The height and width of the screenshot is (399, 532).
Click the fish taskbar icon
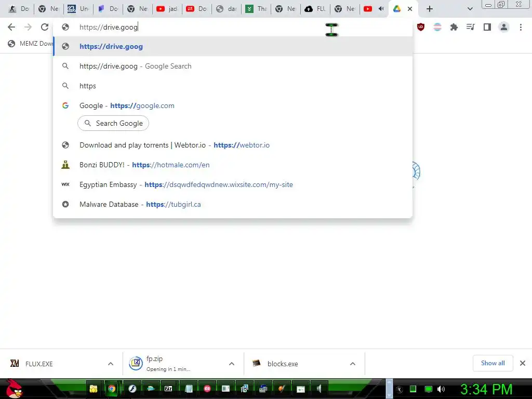tap(150, 389)
